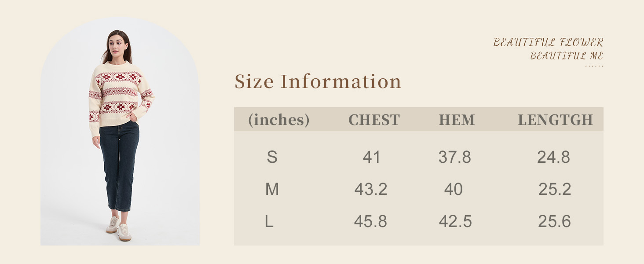The height and width of the screenshot is (264, 644).
Task: Click chest value 43.2 for size M
Action: pos(371,189)
